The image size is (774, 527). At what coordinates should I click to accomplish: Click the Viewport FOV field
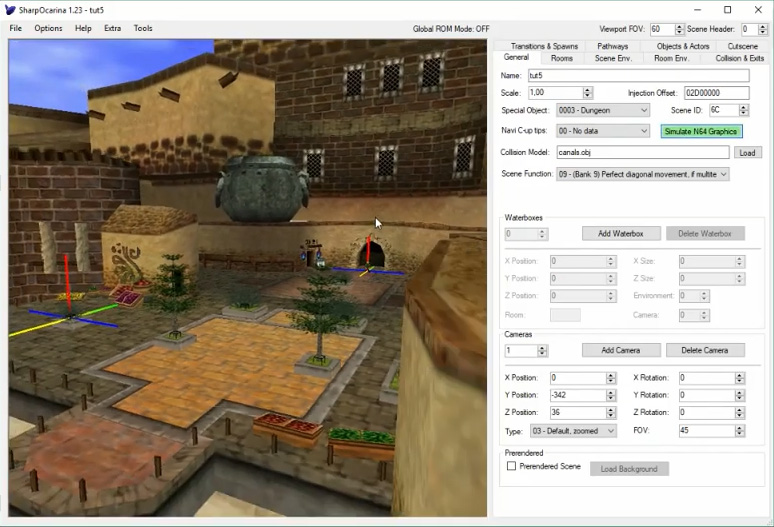click(x=662, y=29)
